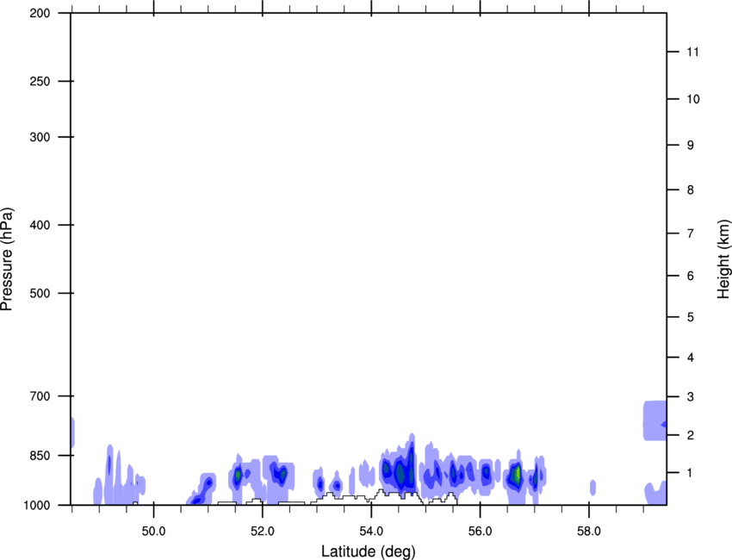Pick the 4 km height label
Image resolution: width=732 pixels, height=560 pixels.
coord(691,358)
